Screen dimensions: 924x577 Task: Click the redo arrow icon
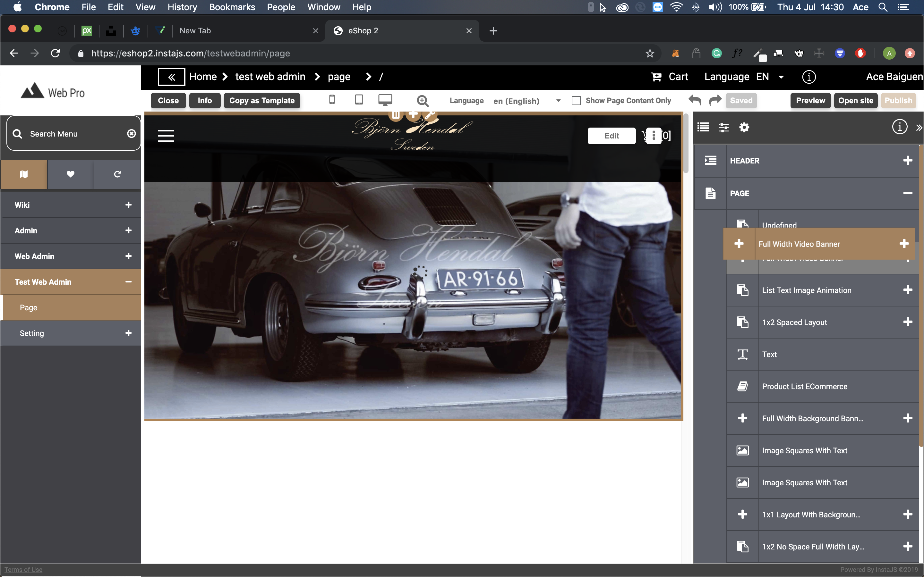pyautogui.click(x=715, y=100)
